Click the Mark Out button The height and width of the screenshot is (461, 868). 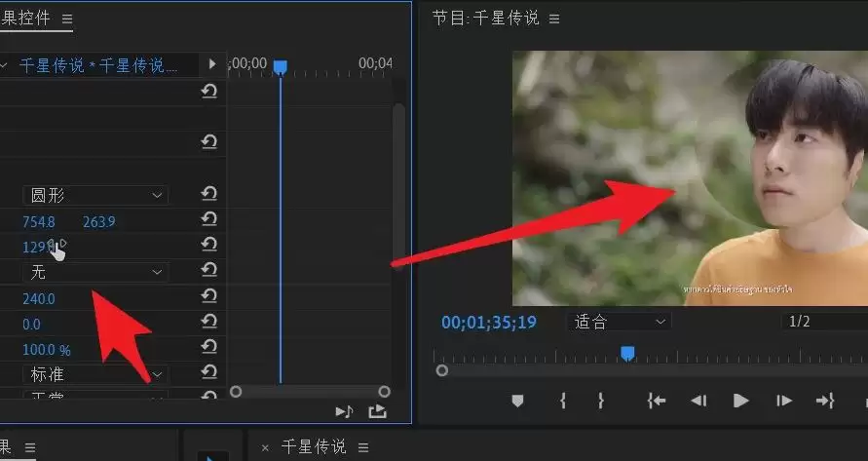pos(601,401)
